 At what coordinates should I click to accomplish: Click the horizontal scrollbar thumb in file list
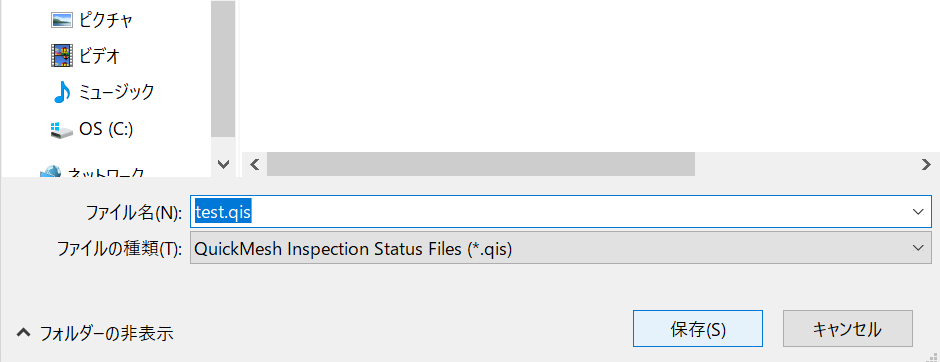pos(481,164)
